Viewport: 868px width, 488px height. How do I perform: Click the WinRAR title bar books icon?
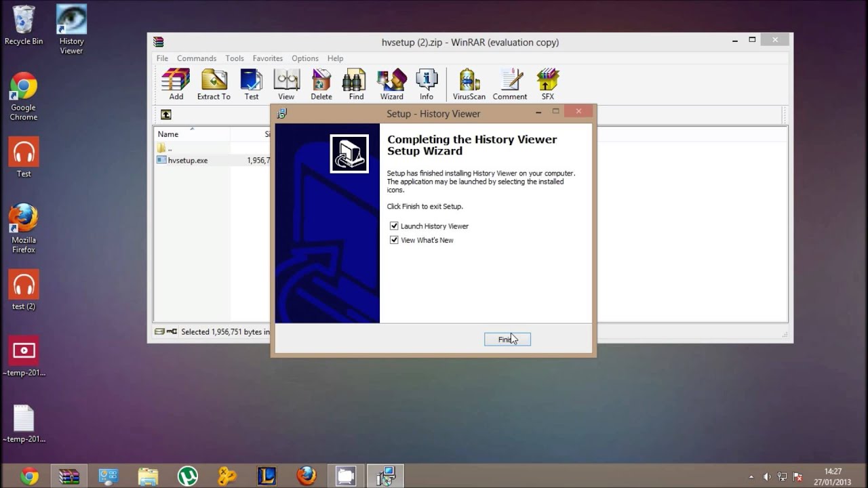tap(158, 42)
